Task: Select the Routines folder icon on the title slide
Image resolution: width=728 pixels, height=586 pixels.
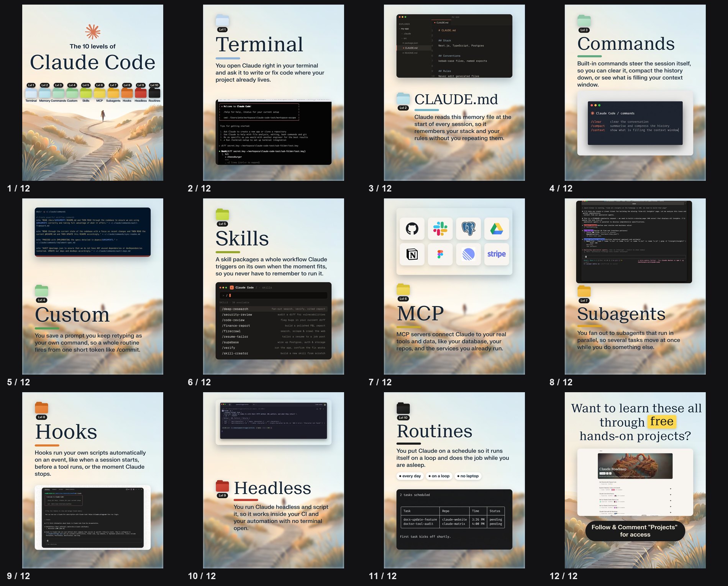Action: [154, 93]
